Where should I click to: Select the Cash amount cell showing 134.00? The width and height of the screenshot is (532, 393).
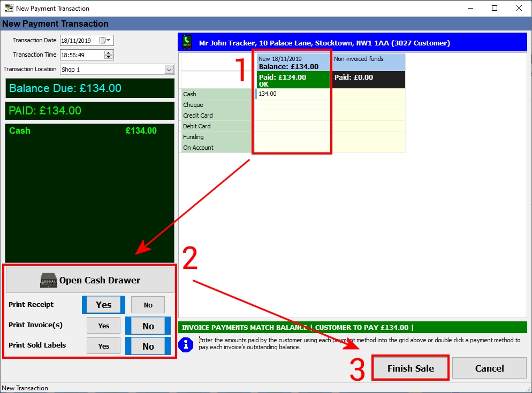tap(292, 94)
